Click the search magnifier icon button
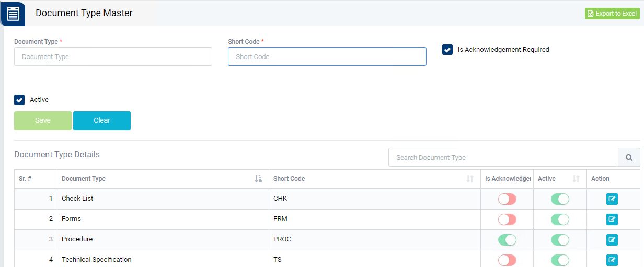Screen dimensions: 644x267 pyautogui.click(x=629, y=157)
